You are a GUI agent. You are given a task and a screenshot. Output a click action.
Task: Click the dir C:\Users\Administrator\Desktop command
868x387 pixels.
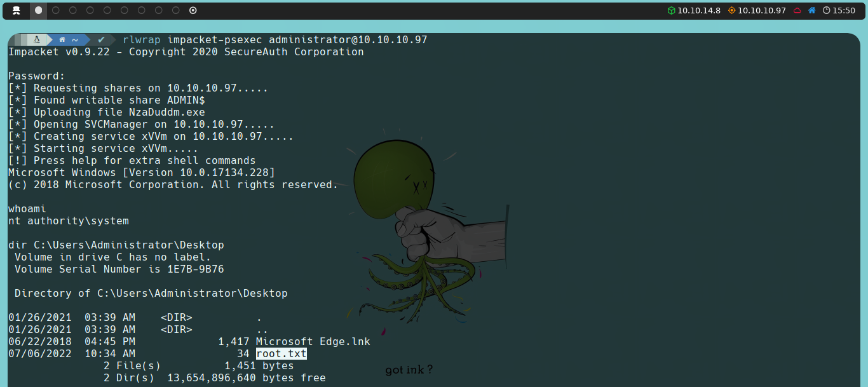[x=116, y=245]
